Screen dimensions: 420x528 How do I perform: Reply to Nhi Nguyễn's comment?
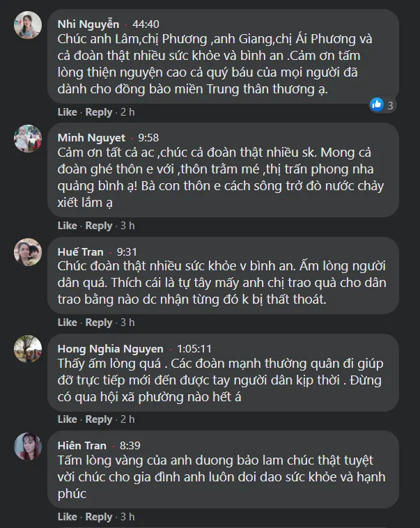(x=98, y=112)
